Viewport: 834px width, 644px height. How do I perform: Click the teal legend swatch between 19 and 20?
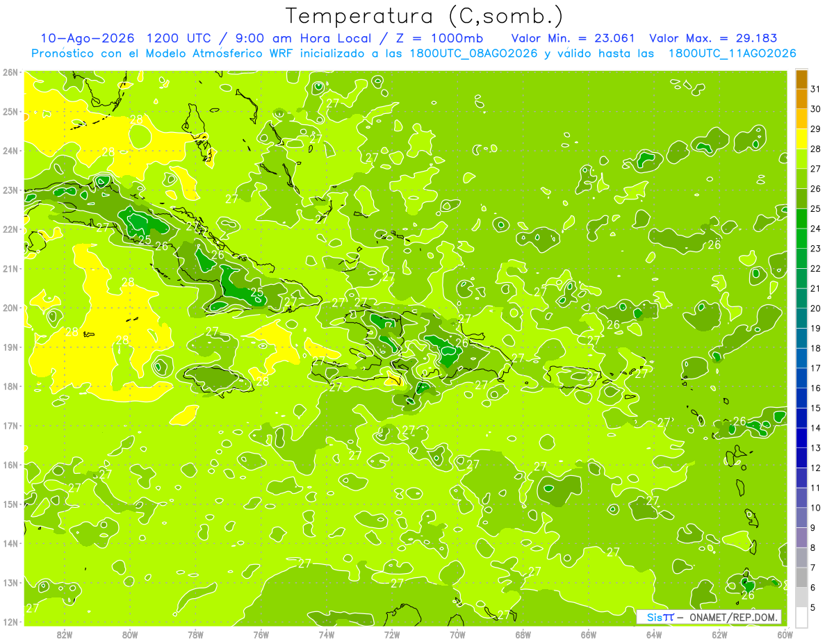pyautogui.click(x=801, y=318)
